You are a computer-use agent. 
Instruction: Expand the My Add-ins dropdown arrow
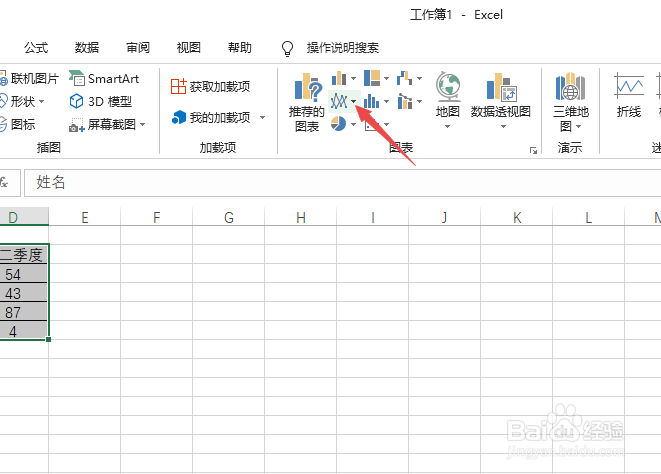262,117
